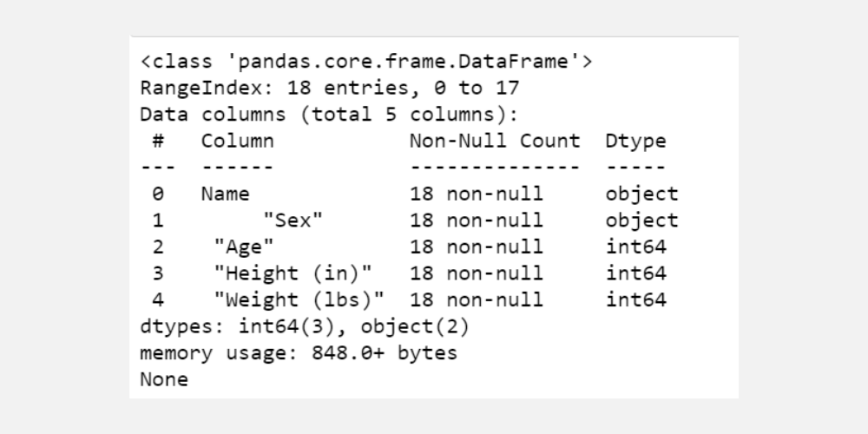The height and width of the screenshot is (434, 868).
Task: Click the 'Name' column entry
Action: coord(225,194)
